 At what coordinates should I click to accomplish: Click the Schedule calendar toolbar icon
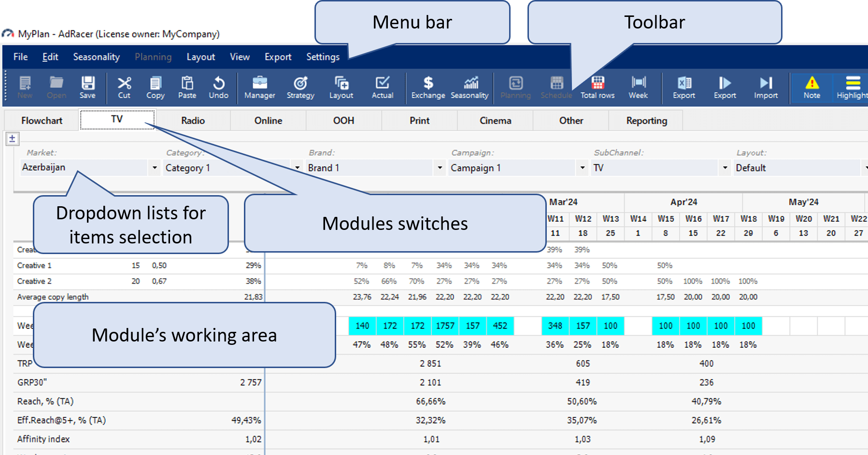(x=556, y=87)
